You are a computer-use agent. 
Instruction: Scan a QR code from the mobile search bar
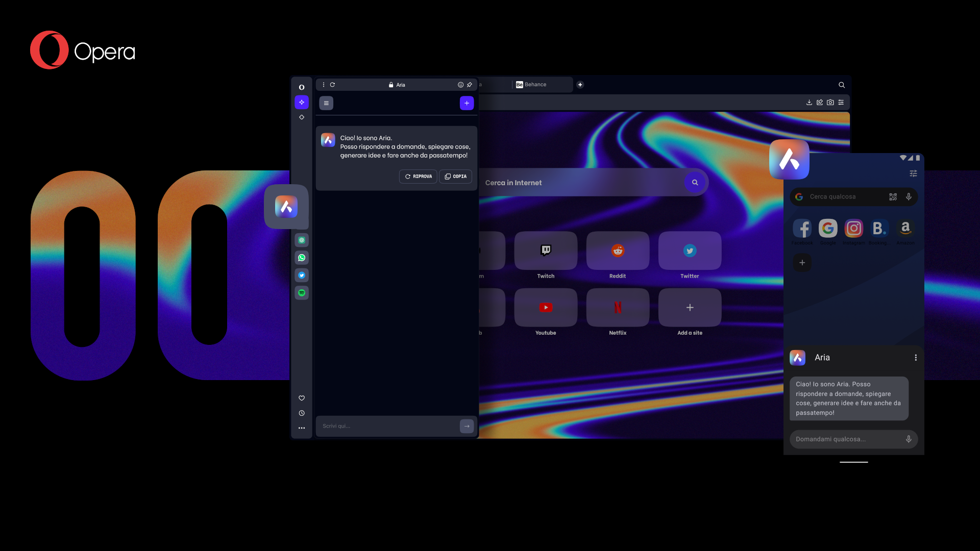(893, 196)
